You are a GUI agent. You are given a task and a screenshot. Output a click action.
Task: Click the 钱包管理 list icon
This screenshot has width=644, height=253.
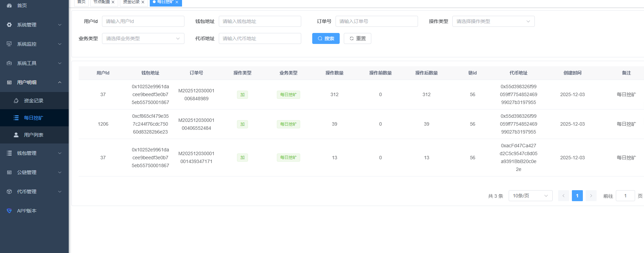click(x=9, y=153)
